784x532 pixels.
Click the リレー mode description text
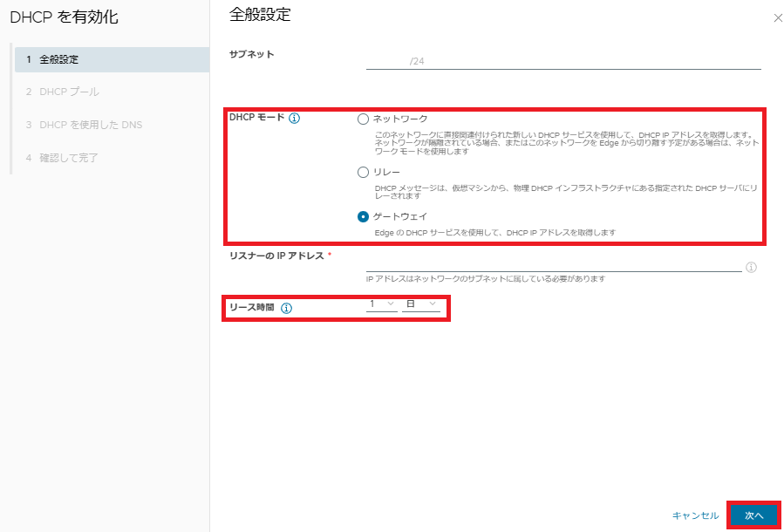click(x=566, y=192)
